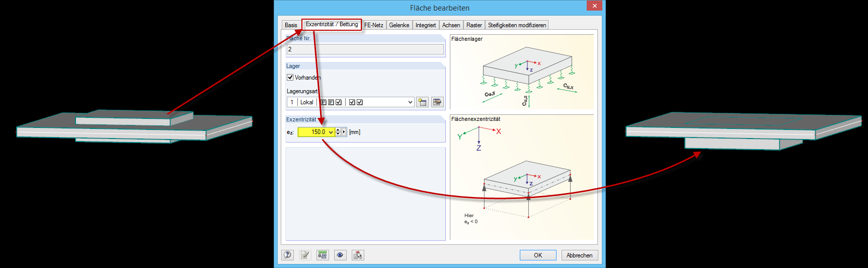Open the Lagerungsart combo box
Image resolution: width=868 pixels, height=268 pixels.
pyautogui.click(x=350, y=102)
